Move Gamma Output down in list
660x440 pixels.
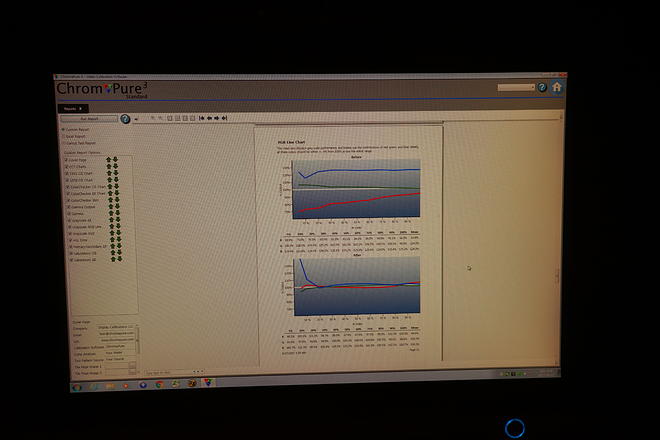tap(117, 207)
